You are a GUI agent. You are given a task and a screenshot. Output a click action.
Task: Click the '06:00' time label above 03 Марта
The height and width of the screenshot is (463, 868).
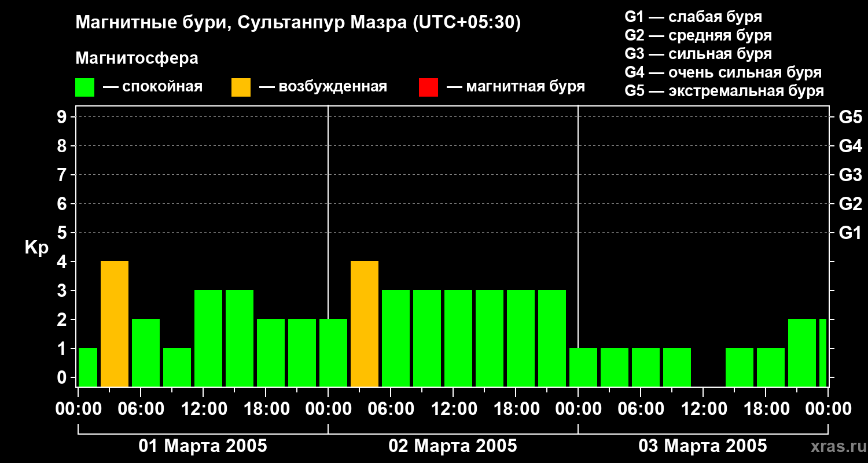(x=641, y=409)
